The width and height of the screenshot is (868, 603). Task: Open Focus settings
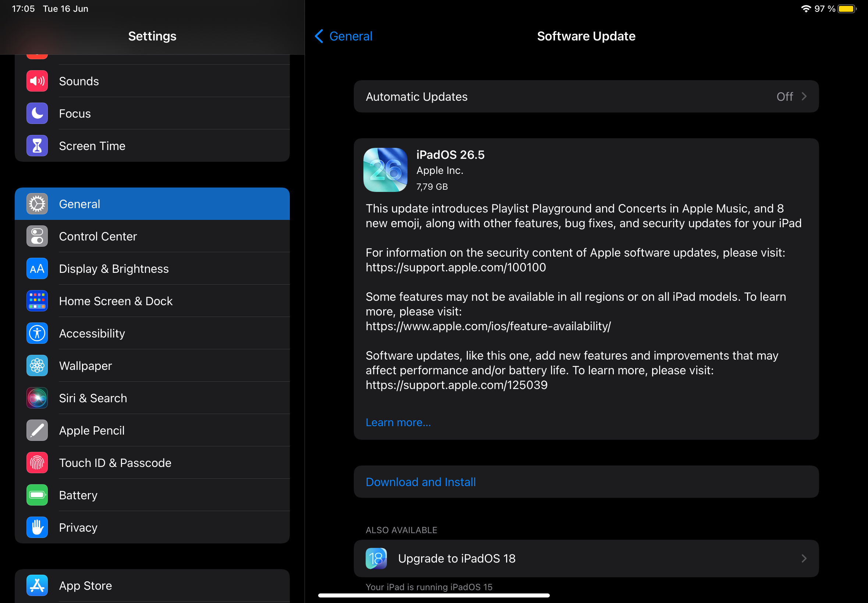coord(152,113)
